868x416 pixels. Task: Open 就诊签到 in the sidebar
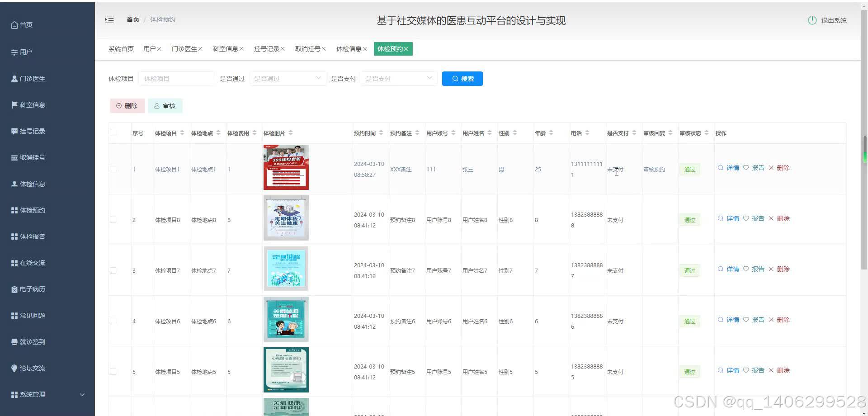point(47,342)
